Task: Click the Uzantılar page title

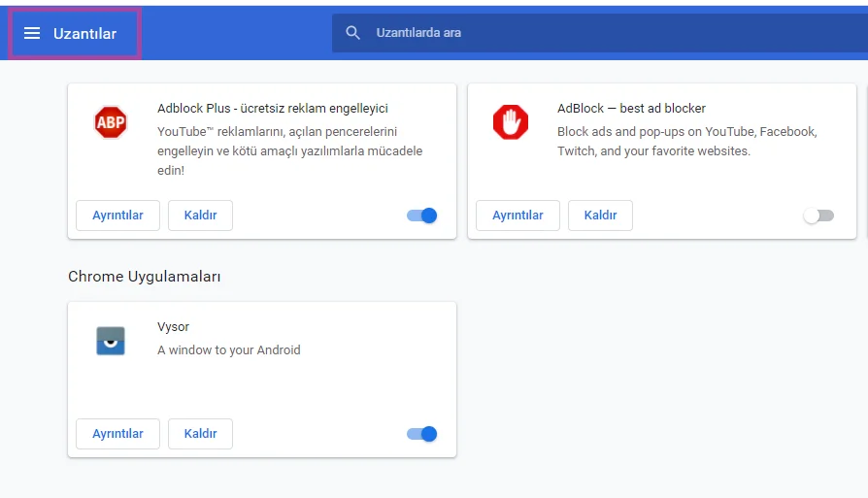Action: tap(84, 33)
